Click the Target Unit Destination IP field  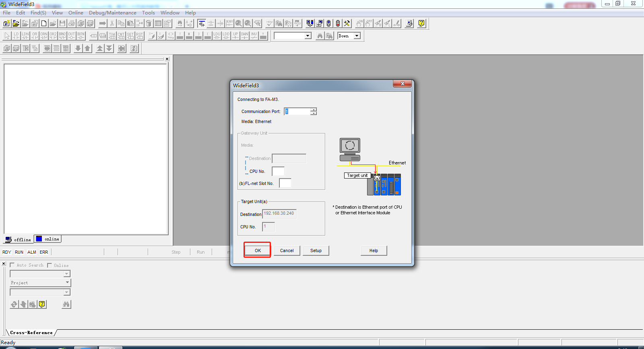pos(279,214)
